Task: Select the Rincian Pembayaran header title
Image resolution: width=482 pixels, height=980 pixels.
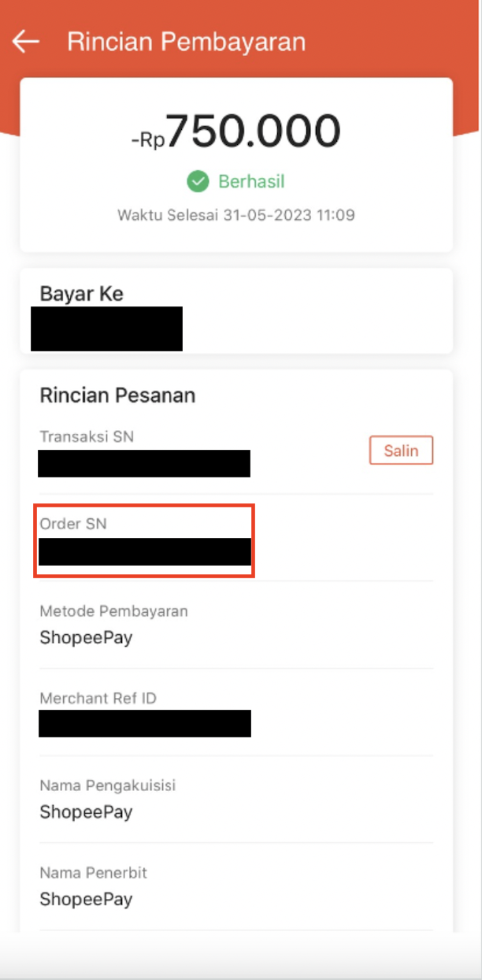Action: point(186,42)
